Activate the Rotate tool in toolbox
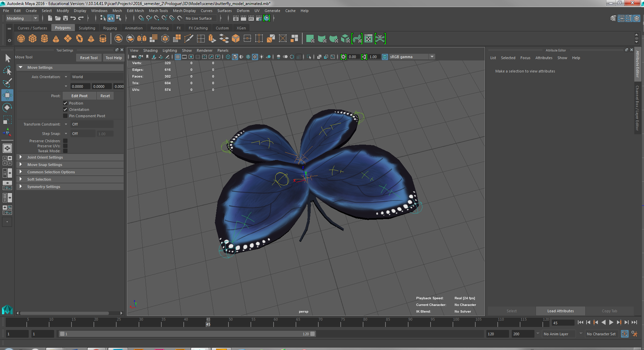Viewport: 644px width, 350px height. click(7, 108)
